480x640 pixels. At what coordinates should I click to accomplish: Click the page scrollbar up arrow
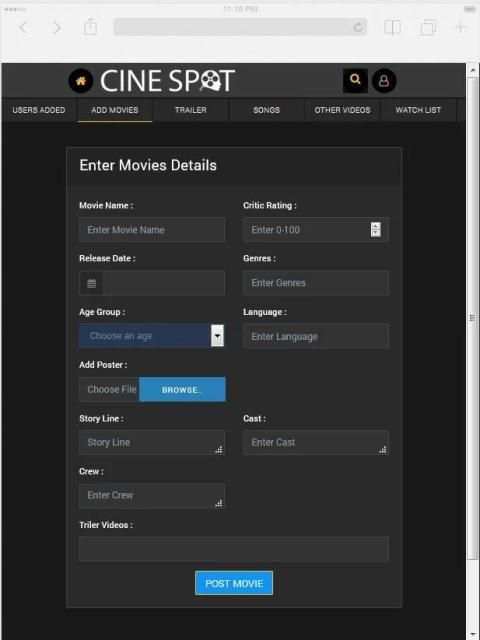click(473, 70)
